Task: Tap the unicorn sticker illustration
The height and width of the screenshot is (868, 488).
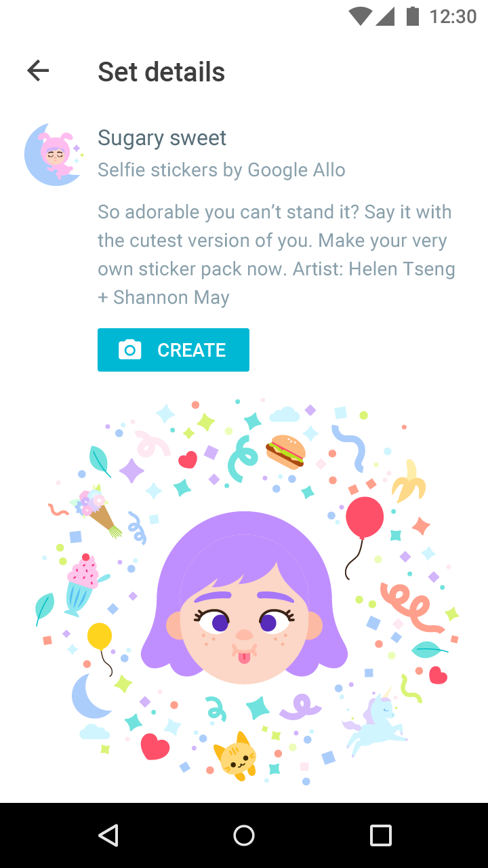Action: point(375,722)
